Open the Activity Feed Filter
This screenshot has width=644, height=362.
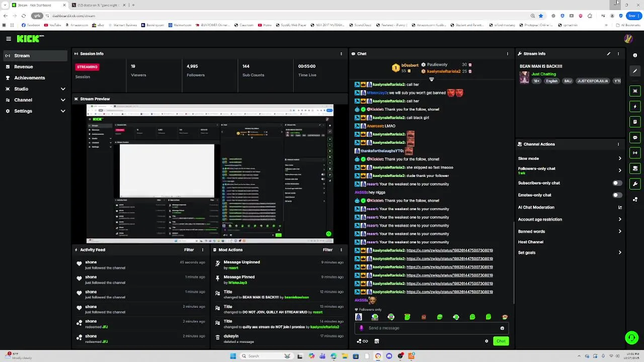(189, 250)
